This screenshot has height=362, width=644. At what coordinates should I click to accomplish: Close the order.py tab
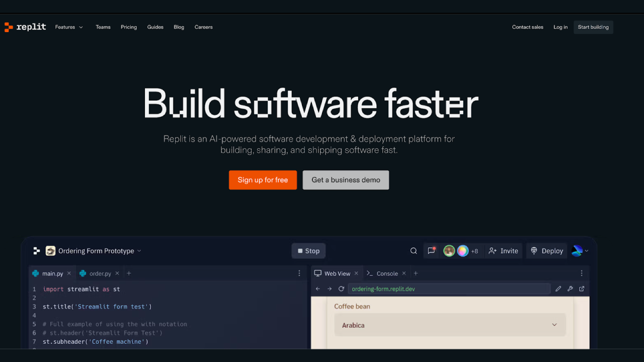point(117,274)
